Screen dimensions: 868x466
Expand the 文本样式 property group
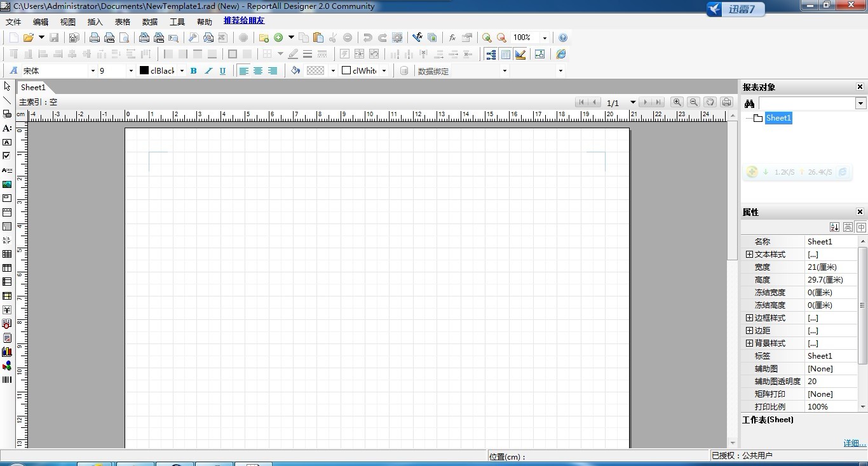click(749, 255)
